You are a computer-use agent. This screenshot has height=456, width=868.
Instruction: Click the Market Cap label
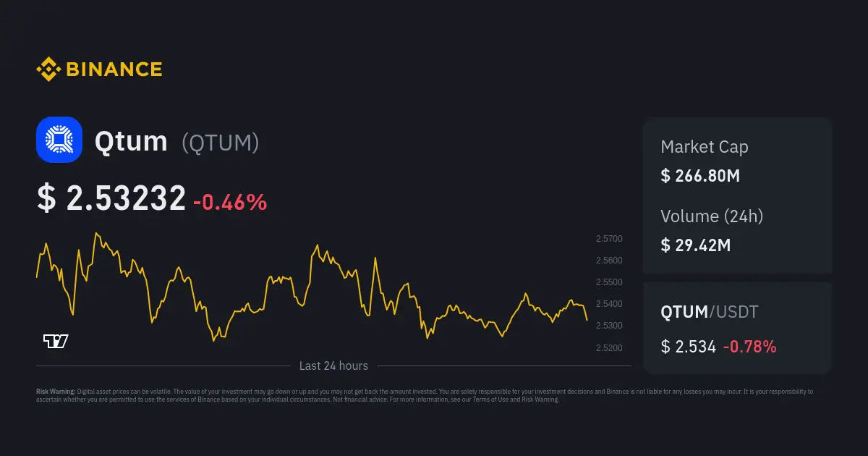[x=705, y=147]
